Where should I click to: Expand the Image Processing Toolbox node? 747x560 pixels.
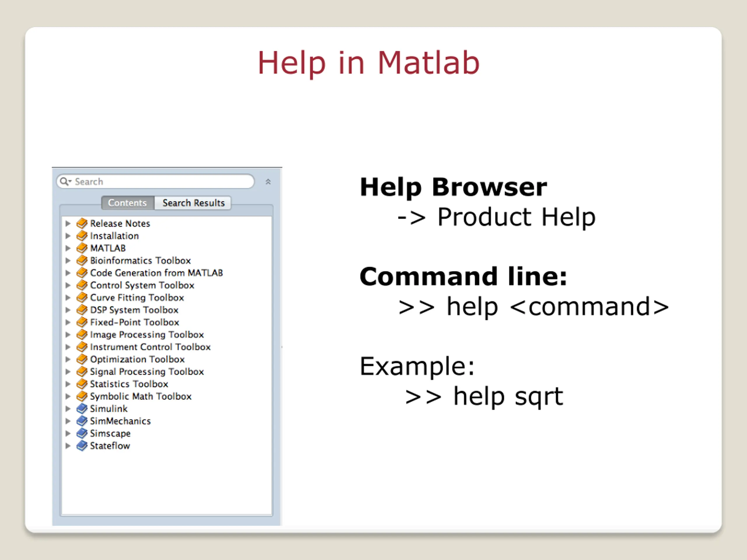pos(68,335)
